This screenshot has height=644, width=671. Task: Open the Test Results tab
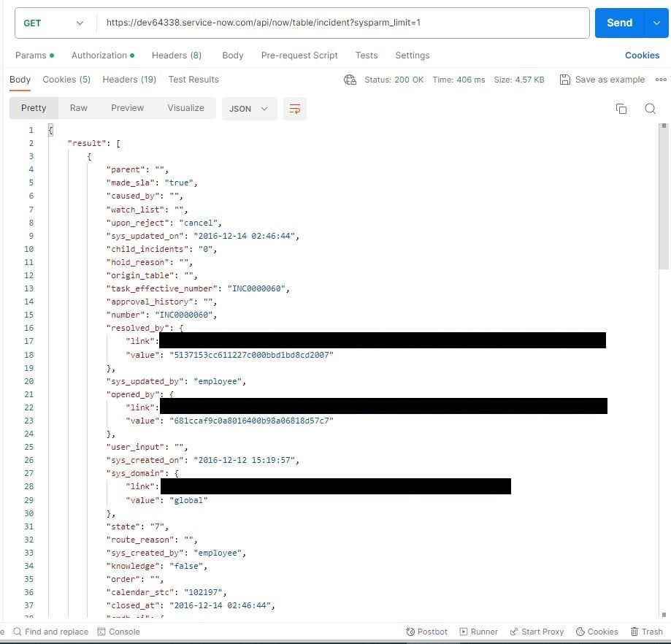click(193, 80)
